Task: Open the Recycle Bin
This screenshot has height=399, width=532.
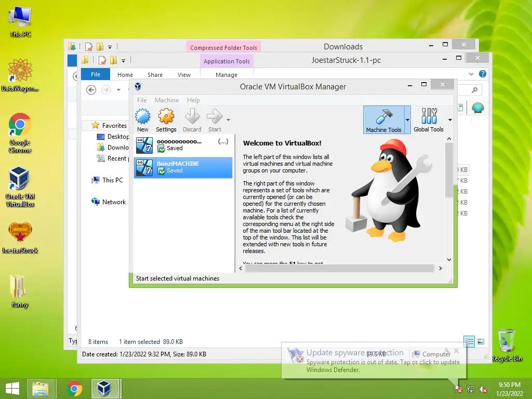Action: click(x=507, y=345)
